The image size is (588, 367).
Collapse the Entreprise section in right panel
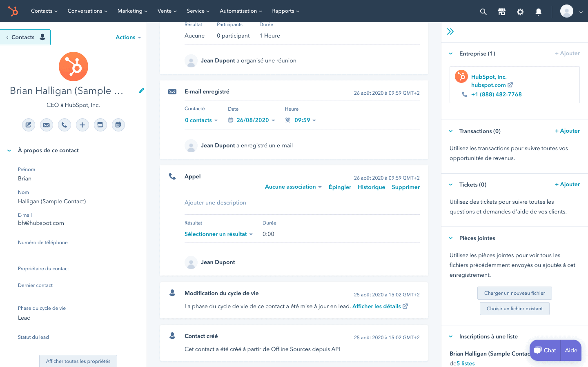(x=450, y=53)
